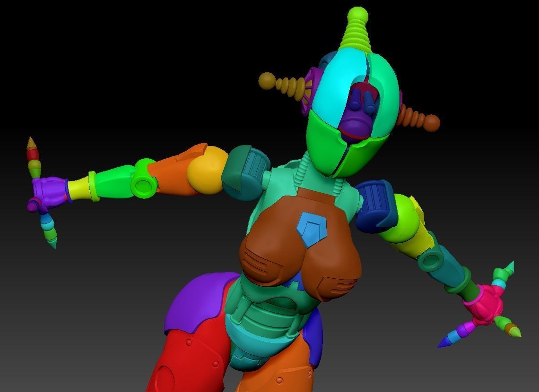Select the lime-green spring antenna atop the helmet
The height and width of the screenshot is (392, 539).
(x=356, y=30)
